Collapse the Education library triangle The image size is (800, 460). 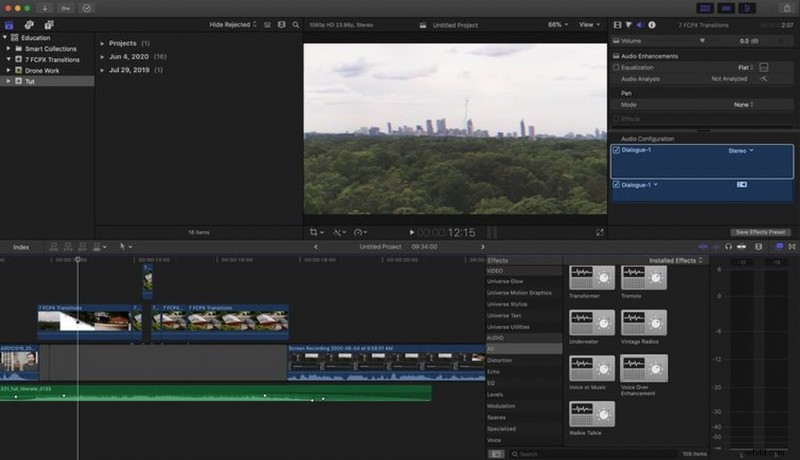pyautogui.click(x=5, y=38)
